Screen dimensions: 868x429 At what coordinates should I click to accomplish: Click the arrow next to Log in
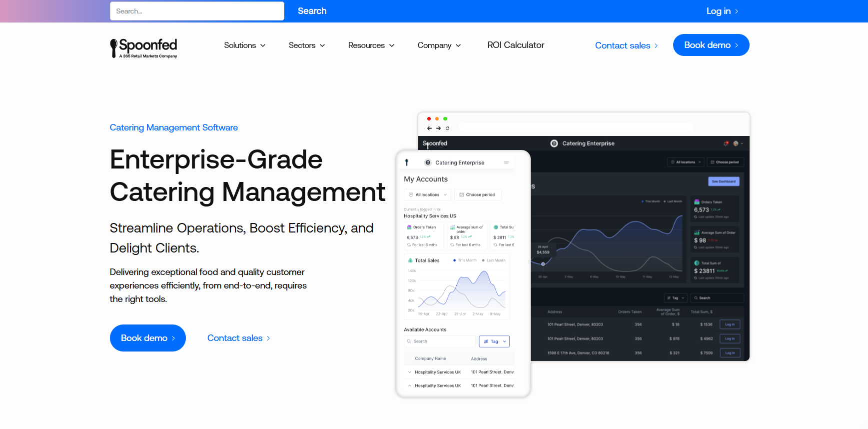click(x=737, y=11)
